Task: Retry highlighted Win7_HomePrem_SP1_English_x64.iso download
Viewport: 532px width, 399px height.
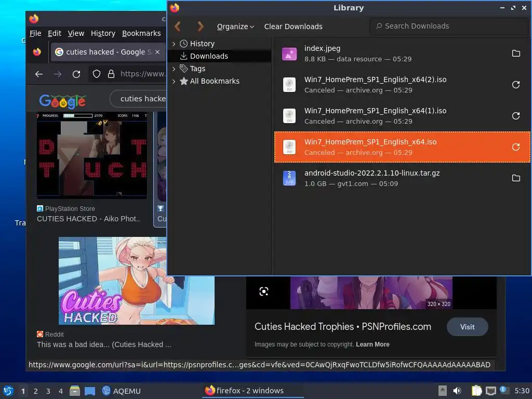Action: 516,147
